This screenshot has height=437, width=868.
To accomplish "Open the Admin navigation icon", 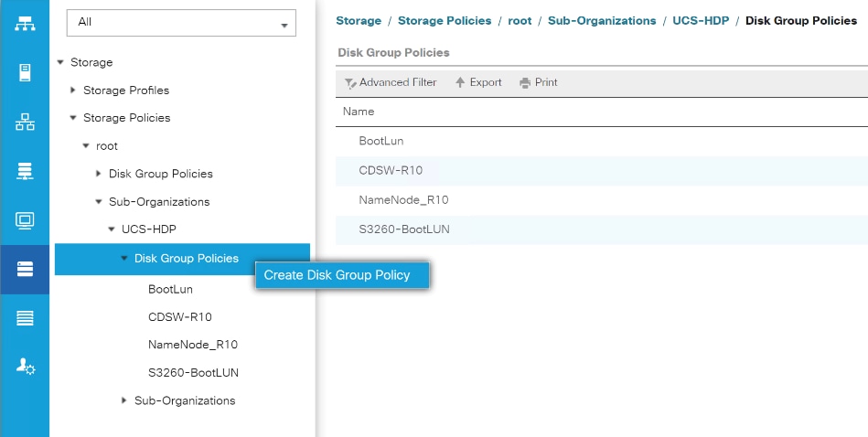I will (25, 367).
